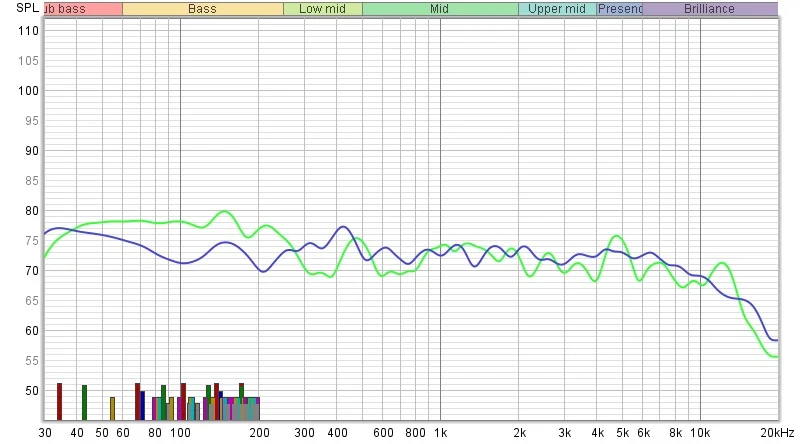Viewport: 800px width, 444px height.
Task: Click the dark red mode bar near 35 Hz
Action: (59, 401)
